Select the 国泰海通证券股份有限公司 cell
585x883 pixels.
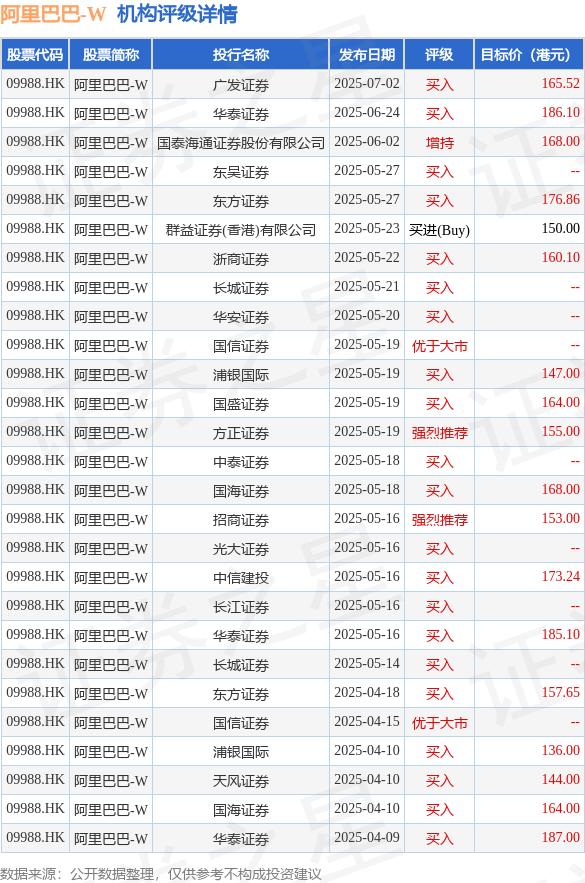240,142
